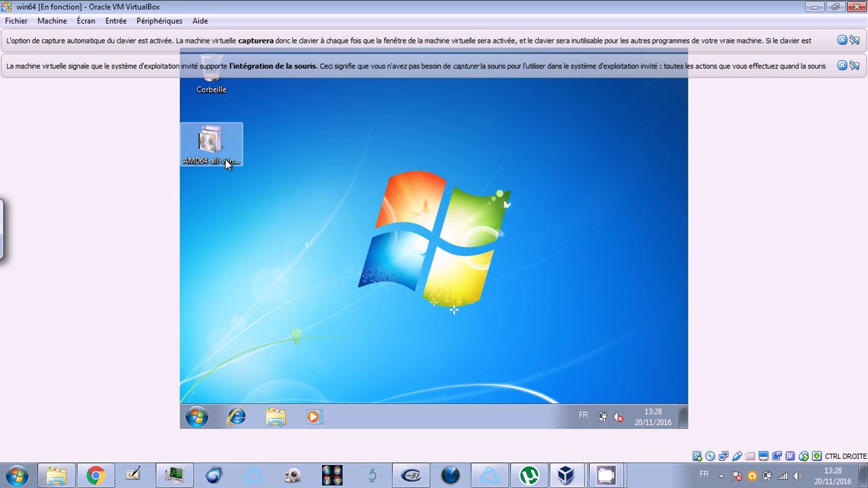Screen dimensions: 868x488
Task: Open microscope icon taskbar app
Action: (372, 476)
